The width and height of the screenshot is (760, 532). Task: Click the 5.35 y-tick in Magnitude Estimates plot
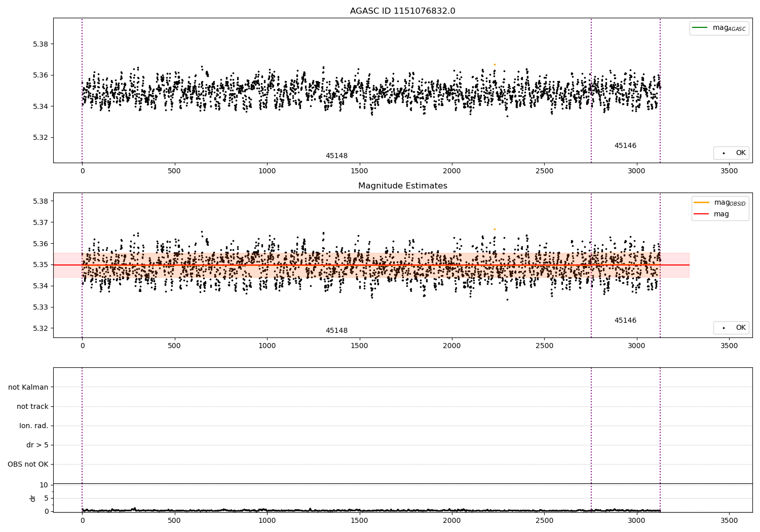coord(41,265)
